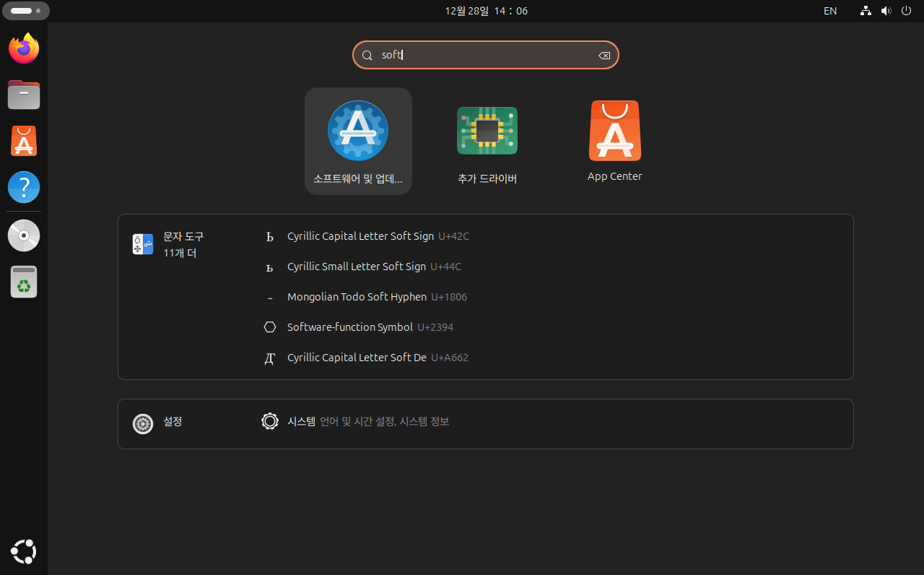Open the EN input source menu
Image resolution: width=924 pixels, height=575 pixels.
click(830, 11)
